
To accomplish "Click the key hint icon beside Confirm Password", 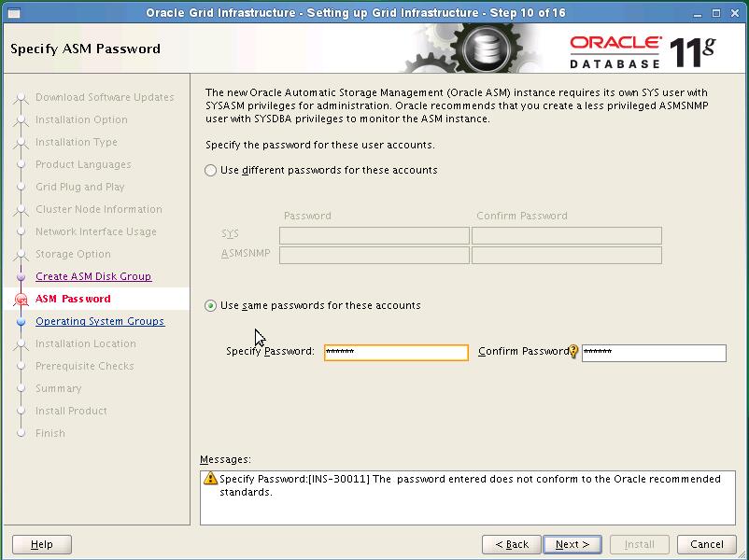I will pos(573,352).
